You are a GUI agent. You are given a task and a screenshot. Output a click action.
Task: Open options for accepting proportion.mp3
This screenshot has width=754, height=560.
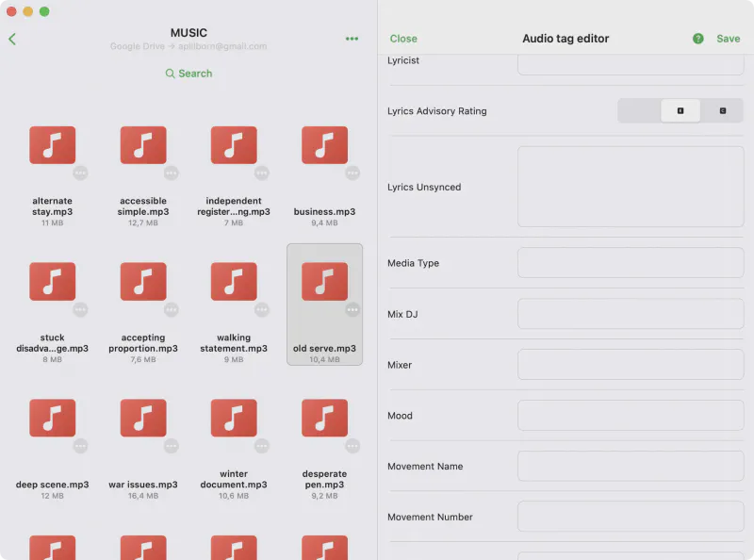pyautogui.click(x=172, y=310)
